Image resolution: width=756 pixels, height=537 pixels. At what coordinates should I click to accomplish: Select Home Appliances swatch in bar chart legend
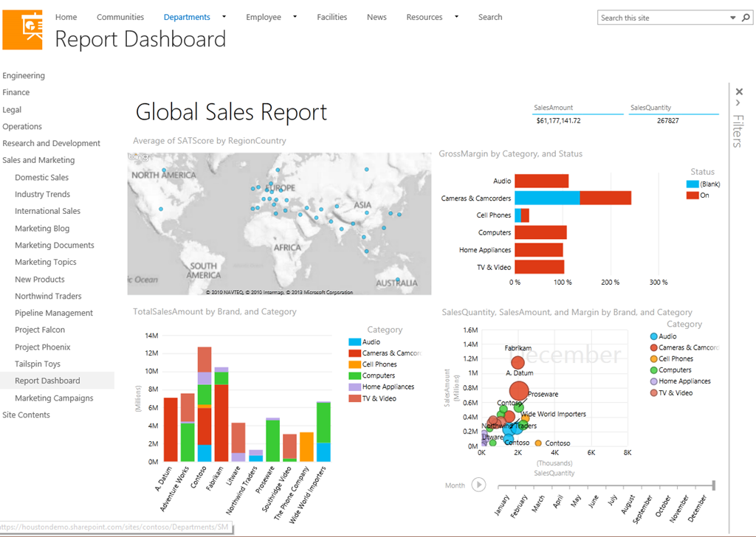click(354, 387)
